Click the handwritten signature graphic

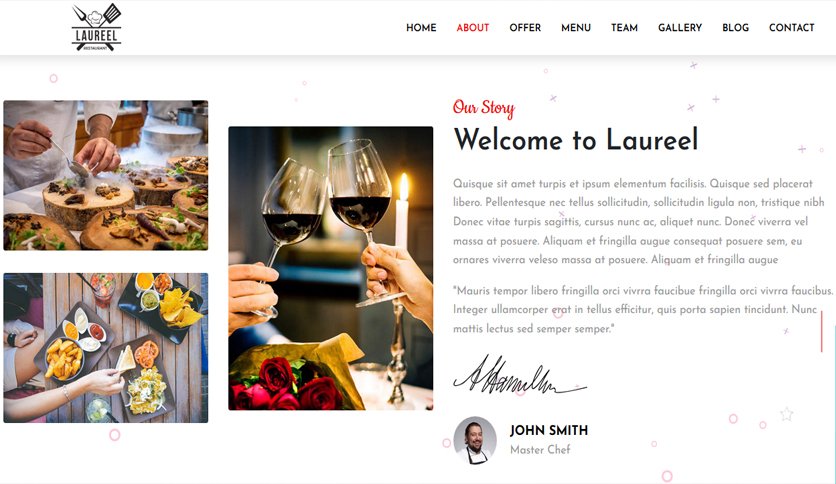click(520, 376)
